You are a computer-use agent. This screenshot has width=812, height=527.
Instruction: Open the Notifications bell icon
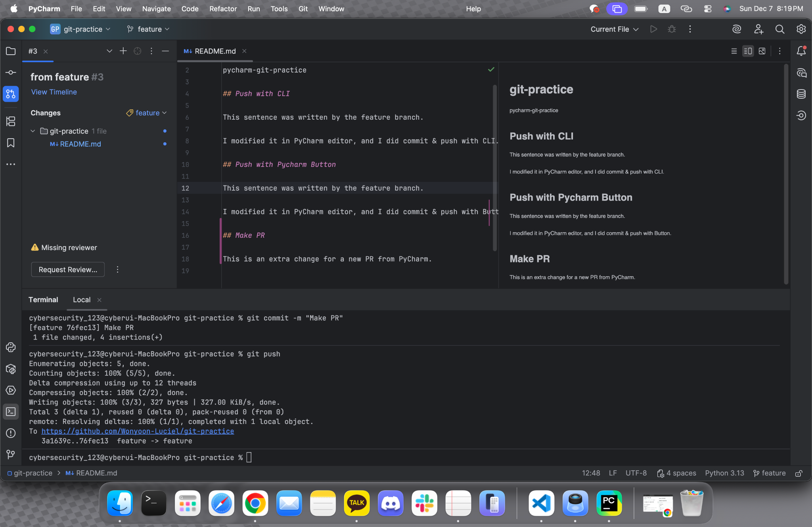point(801,51)
